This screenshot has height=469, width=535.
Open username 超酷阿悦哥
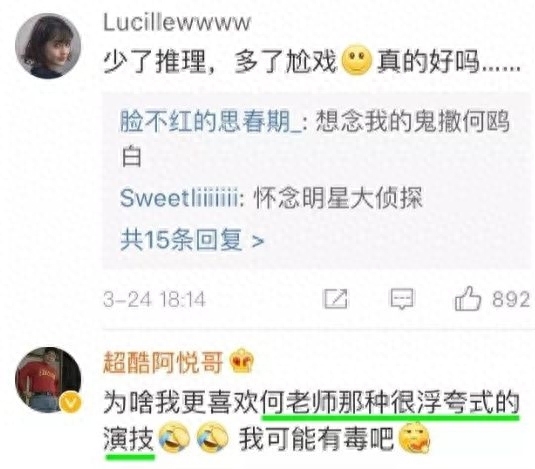pyautogui.click(x=163, y=362)
